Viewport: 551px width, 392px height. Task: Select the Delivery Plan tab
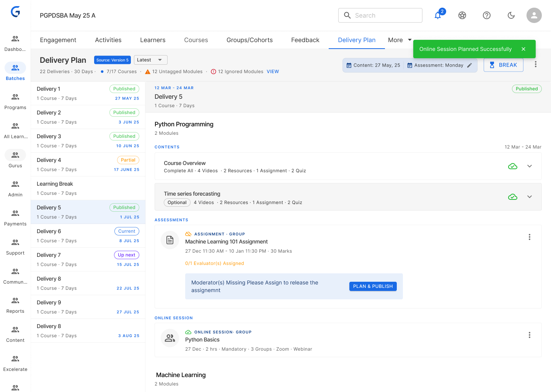[x=357, y=40]
